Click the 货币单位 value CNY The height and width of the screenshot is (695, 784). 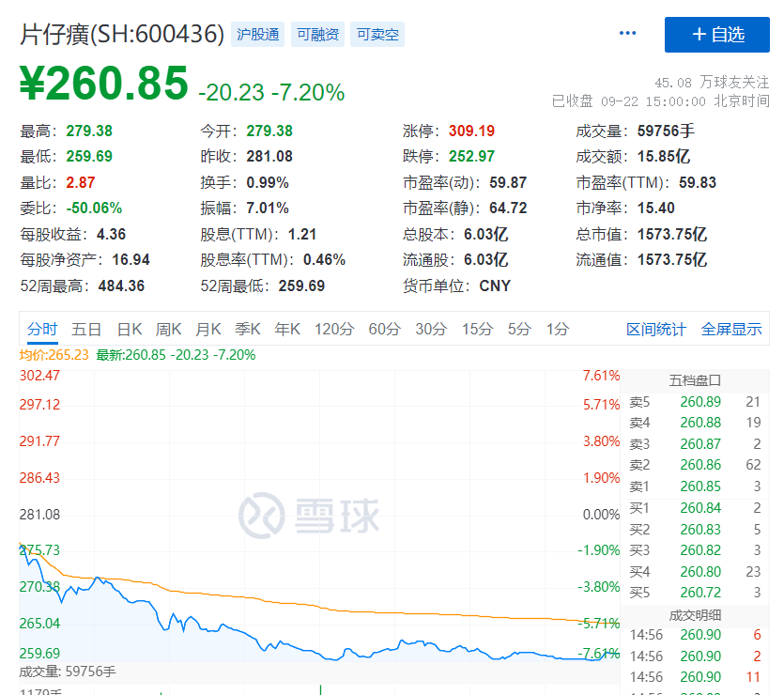click(495, 286)
